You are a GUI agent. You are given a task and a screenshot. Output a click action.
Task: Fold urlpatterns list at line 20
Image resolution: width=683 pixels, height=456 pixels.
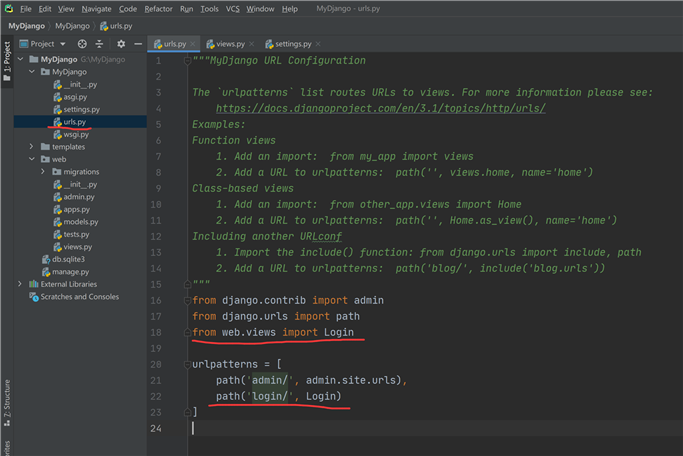tap(187, 364)
